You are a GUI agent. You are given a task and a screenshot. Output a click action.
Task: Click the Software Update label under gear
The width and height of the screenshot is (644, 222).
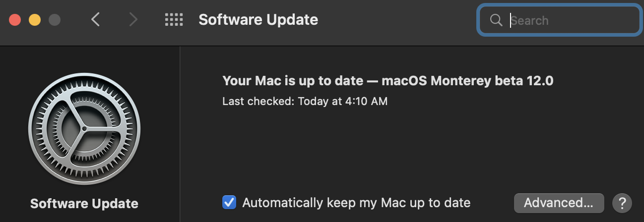tap(84, 204)
